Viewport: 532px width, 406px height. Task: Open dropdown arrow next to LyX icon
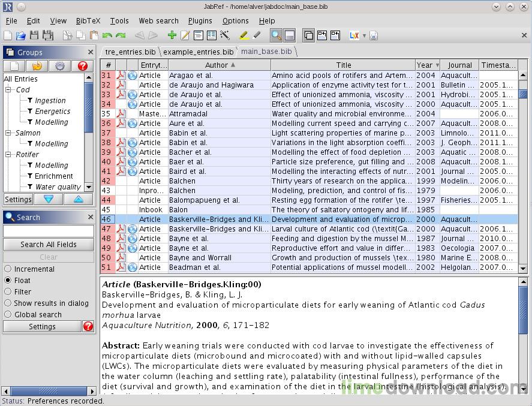coord(365,35)
